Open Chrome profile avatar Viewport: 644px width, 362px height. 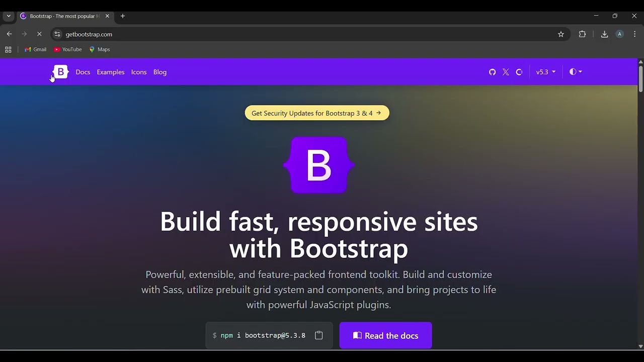tap(619, 34)
